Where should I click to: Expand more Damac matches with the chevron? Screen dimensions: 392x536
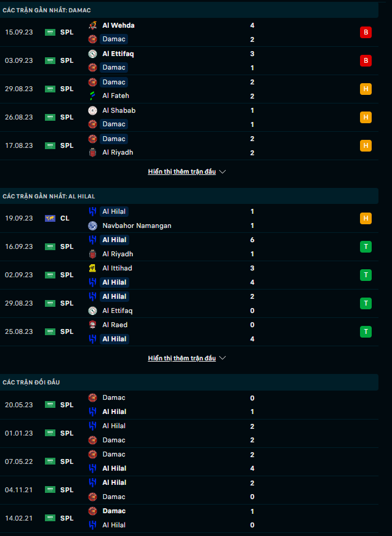tap(223, 172)
